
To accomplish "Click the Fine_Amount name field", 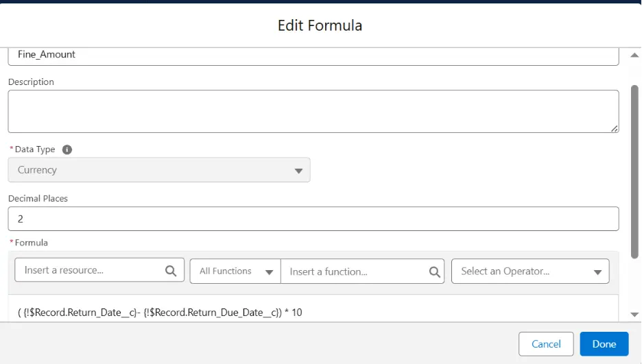I will point(313,55).
